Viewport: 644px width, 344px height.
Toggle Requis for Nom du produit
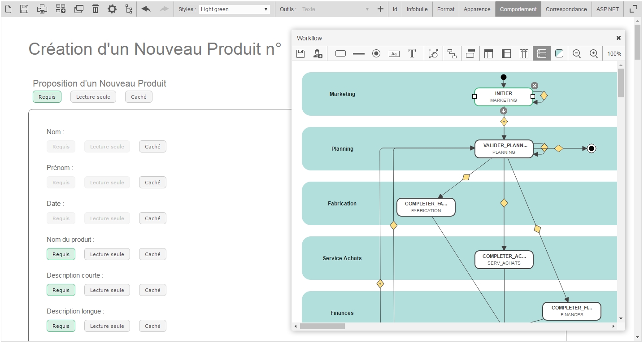pos(61,254)
